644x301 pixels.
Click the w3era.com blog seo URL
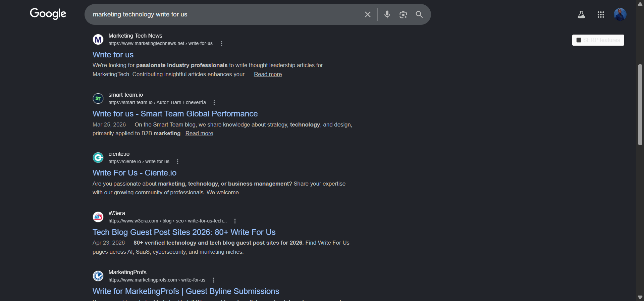[x=167, y=221]
